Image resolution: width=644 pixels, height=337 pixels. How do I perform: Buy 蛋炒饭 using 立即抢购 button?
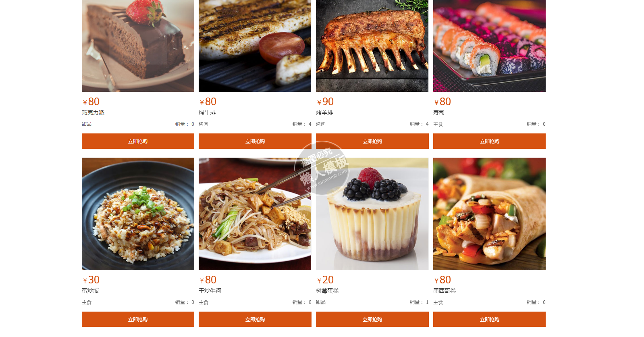point(138,319)
